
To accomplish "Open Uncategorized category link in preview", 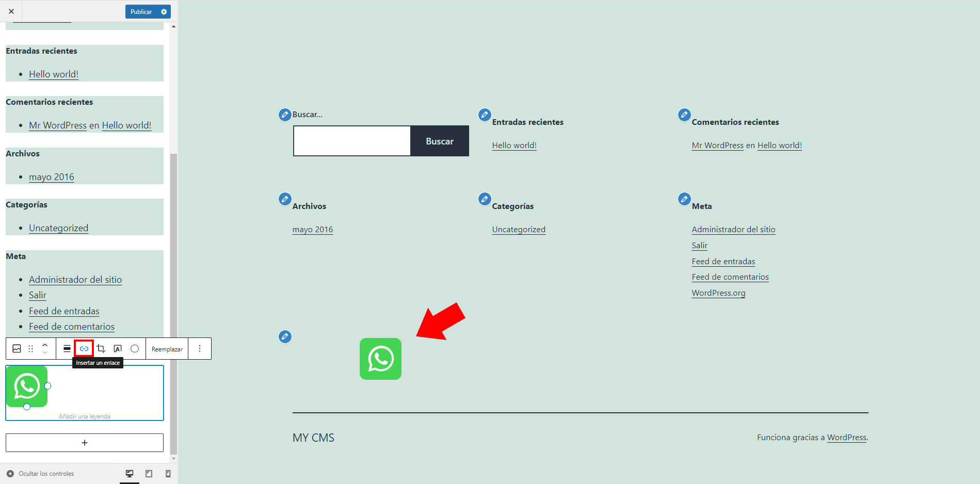I will click(x=519, y=230).
